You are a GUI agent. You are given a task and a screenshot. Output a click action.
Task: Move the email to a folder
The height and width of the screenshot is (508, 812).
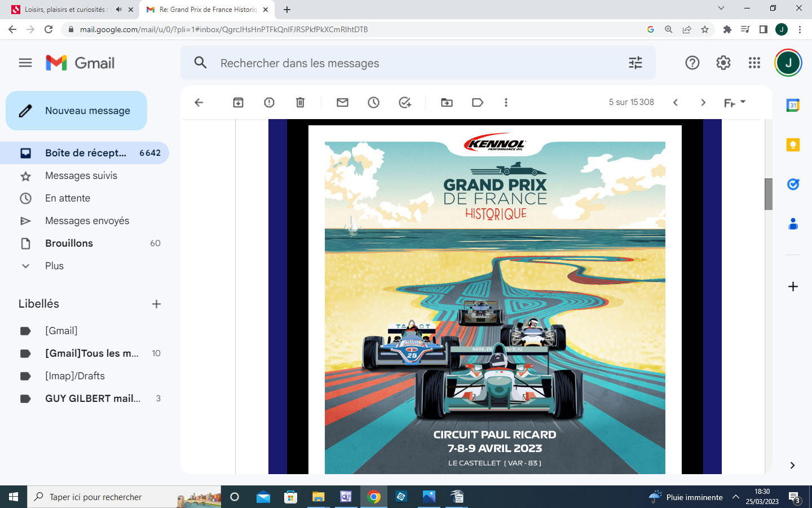point(447,102)
